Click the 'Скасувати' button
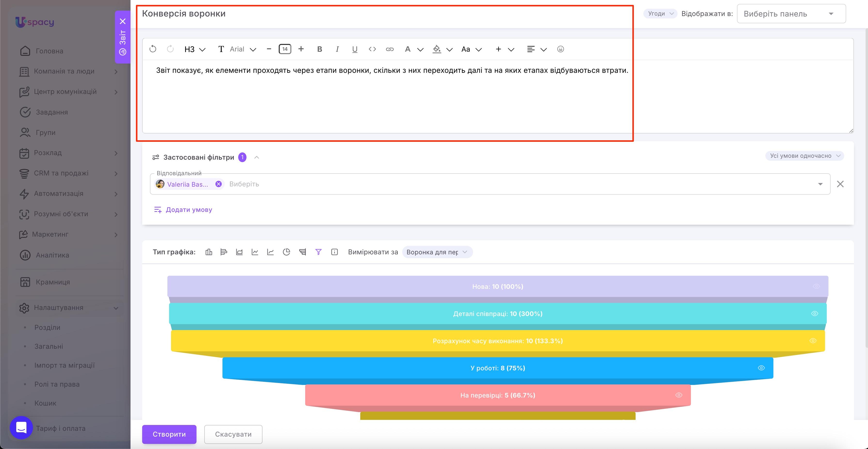 pyautogui.click(x=233, y=434)
